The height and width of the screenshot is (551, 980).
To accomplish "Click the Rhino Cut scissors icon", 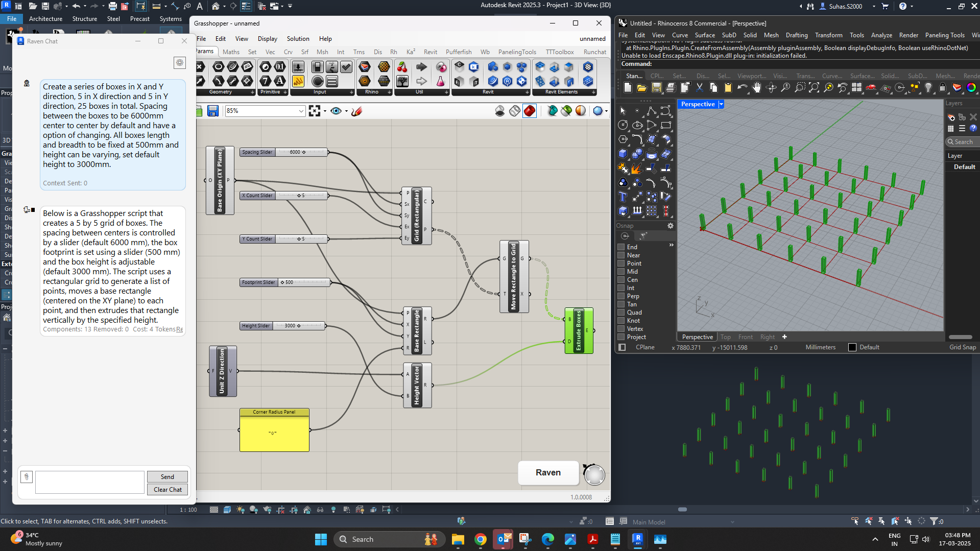I will 699,88.
